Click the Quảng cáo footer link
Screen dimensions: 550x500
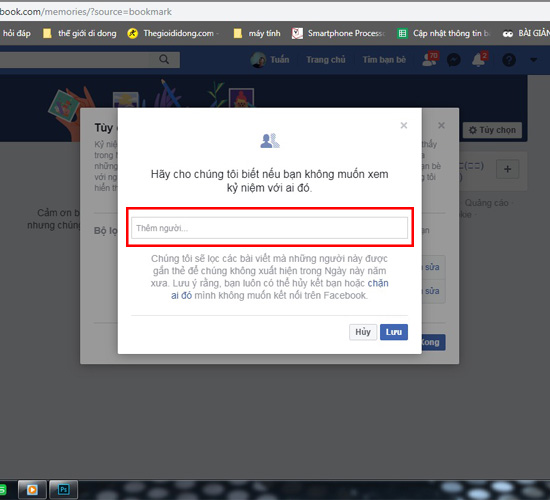[x=487, y=203]
